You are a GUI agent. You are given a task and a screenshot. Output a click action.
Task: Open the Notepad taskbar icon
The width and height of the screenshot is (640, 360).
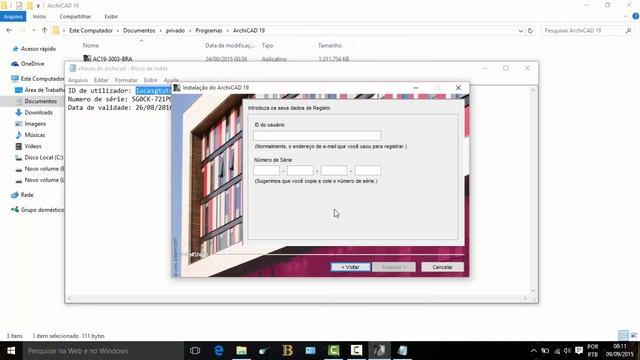click(x=402, y=351)
